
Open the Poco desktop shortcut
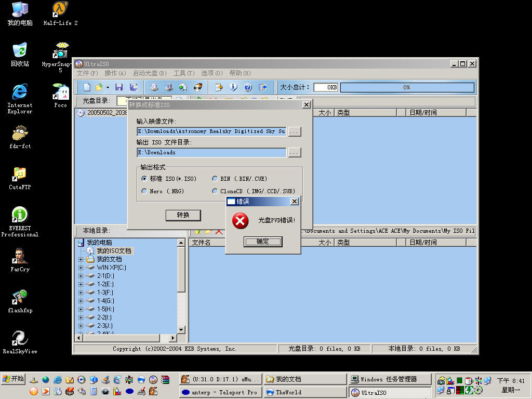click(x=60, y=96)
